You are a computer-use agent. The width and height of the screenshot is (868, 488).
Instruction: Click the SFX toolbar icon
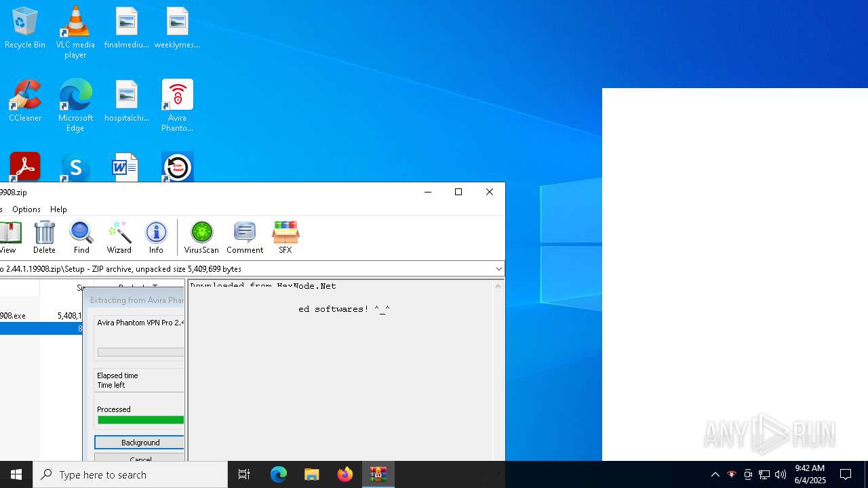(285, 237)
